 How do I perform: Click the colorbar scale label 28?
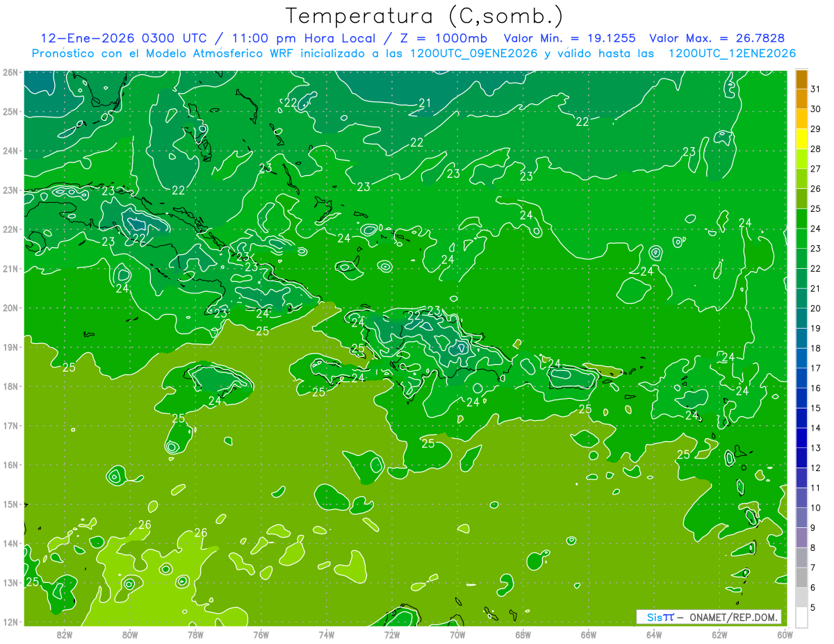click(816, 149)
